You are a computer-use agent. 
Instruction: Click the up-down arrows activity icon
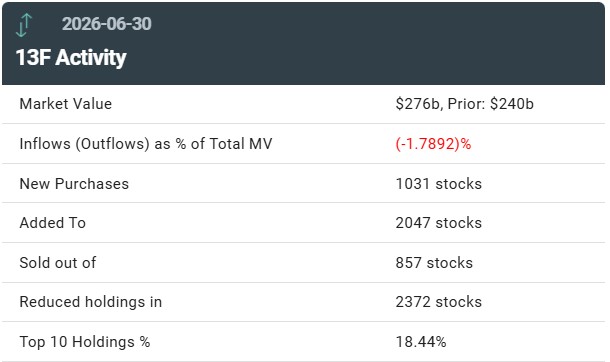click(24, 25)
